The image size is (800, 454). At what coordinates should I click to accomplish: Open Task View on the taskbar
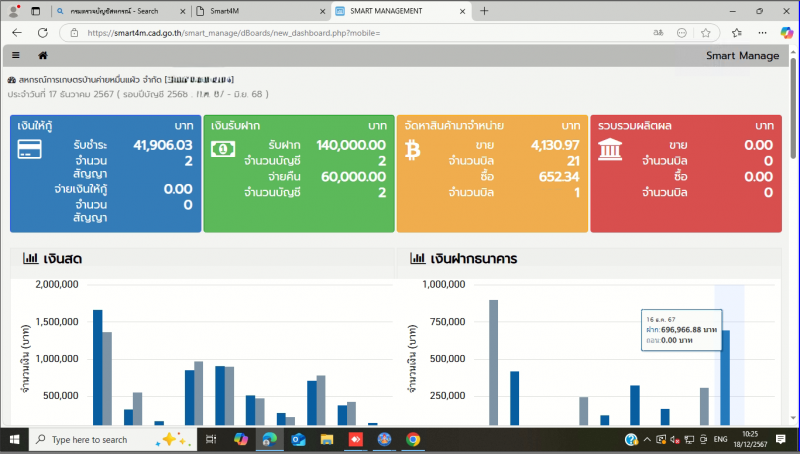[211, 439]
